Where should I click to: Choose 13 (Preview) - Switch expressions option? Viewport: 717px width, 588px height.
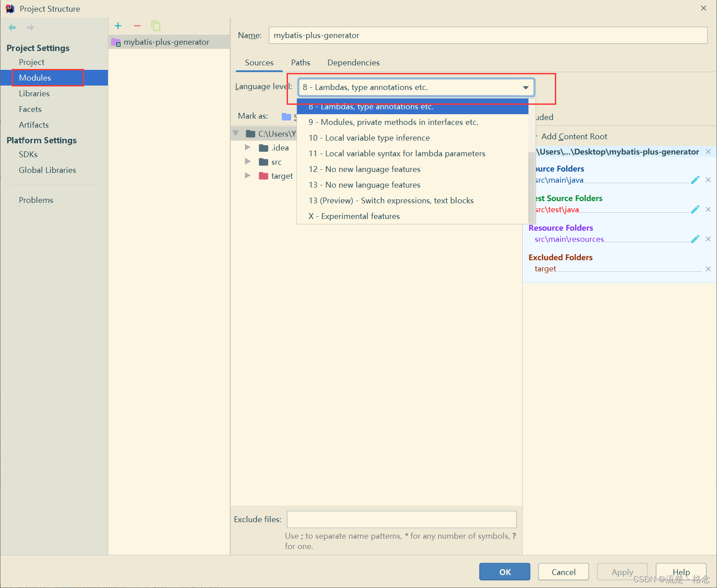(412, 201)
